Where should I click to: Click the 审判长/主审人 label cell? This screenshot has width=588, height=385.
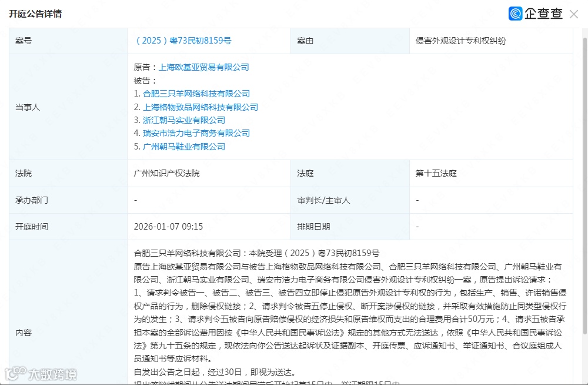click(x=350, y=200)
